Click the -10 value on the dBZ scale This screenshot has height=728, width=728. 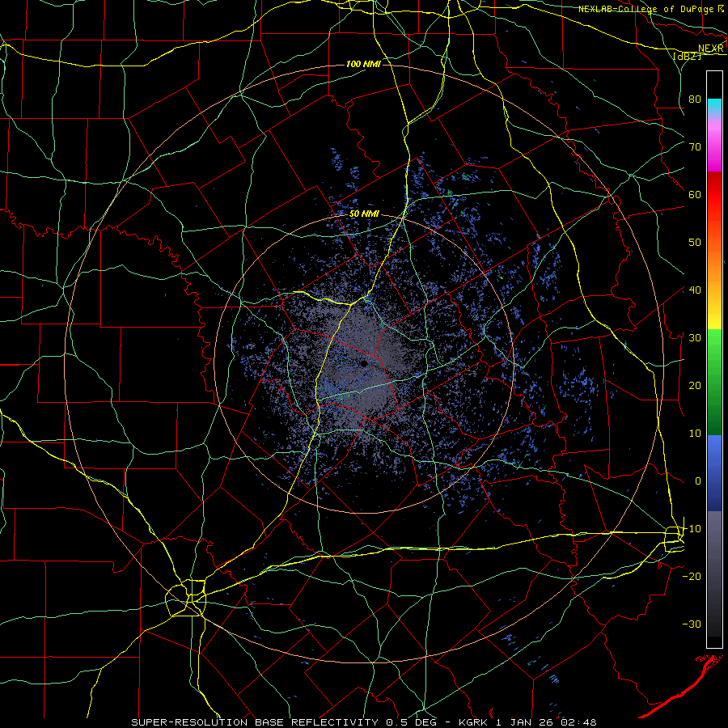[692, 529]
